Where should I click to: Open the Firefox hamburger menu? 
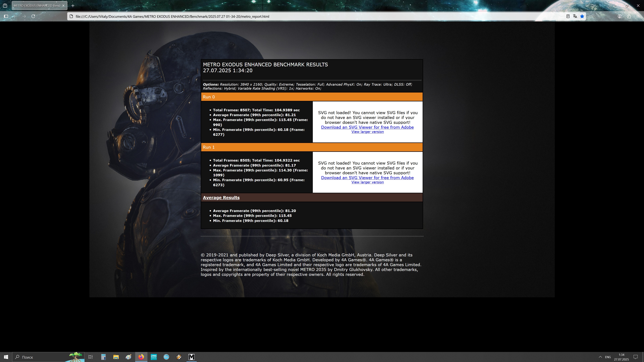[x=638, y=16]
